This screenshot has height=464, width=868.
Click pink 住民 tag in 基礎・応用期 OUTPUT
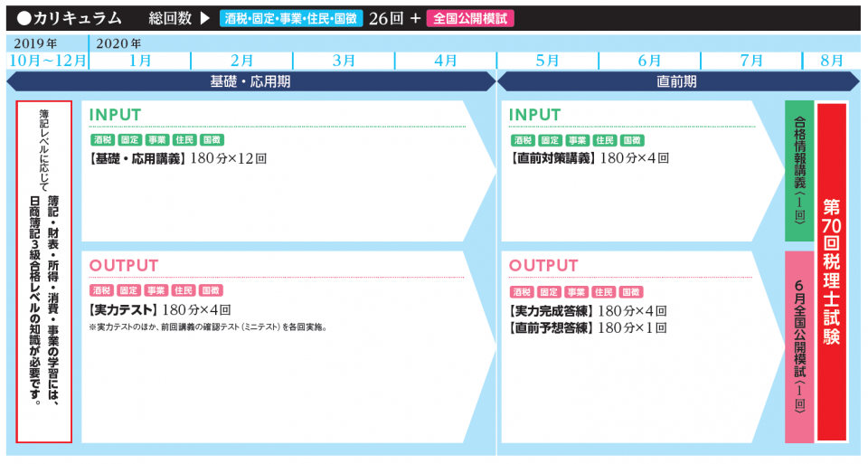(x=184, y=290)
